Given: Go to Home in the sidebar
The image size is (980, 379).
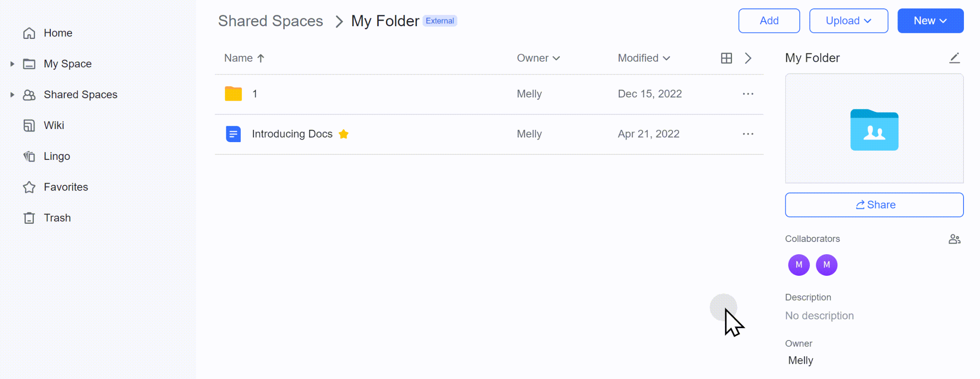Looking at the screenshot, I should click(x=58, y=33).
